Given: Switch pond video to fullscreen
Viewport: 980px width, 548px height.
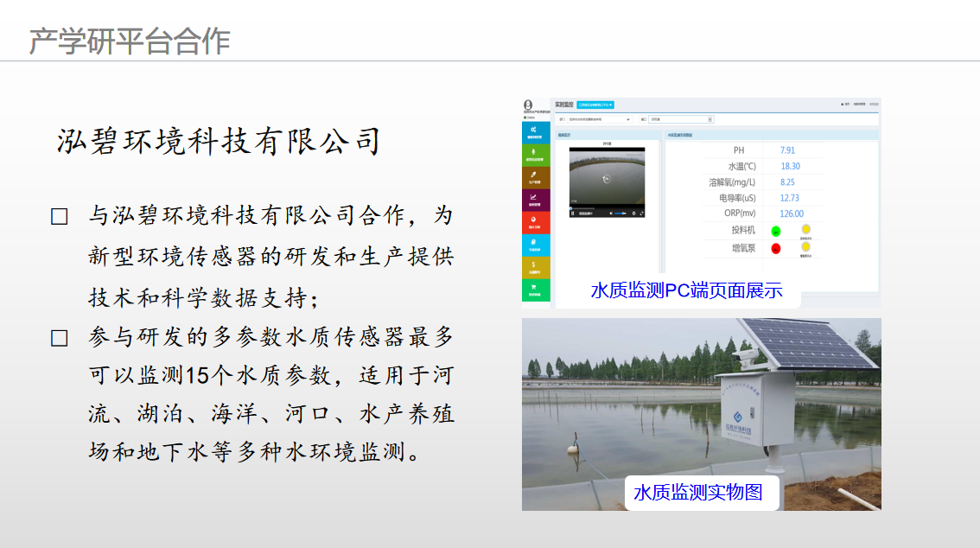Looking at the screenshot, I should [640, 213].
